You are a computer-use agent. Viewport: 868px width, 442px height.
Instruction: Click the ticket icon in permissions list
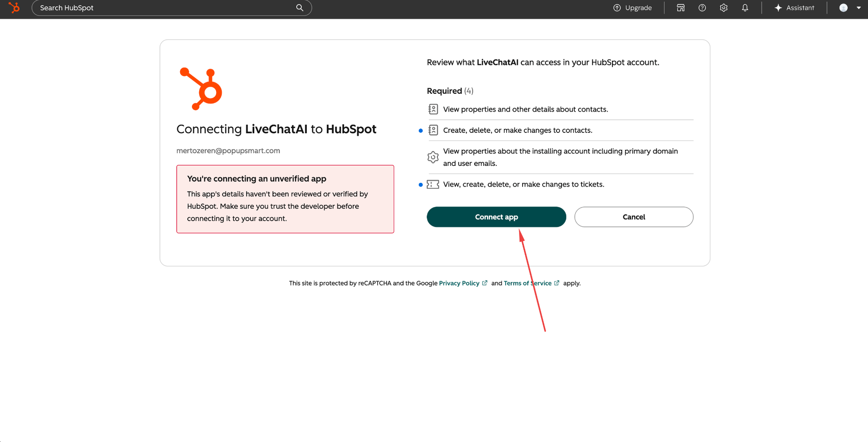click(433, 184)
